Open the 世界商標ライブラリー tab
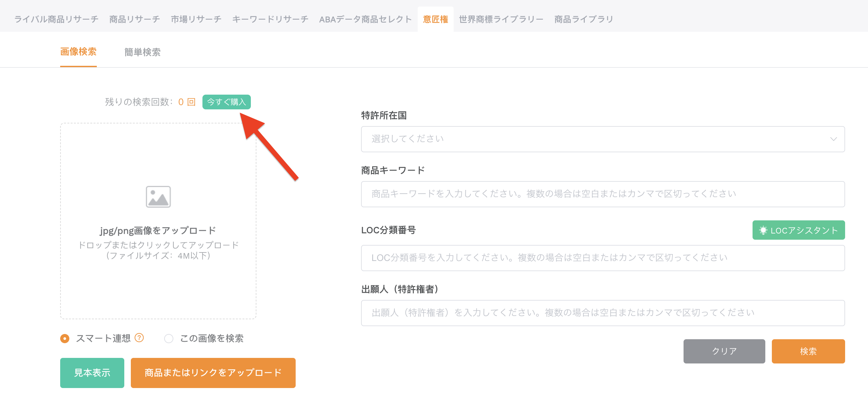Image resolution: width=868 pixels, height=408 pixels. point(501,19)
